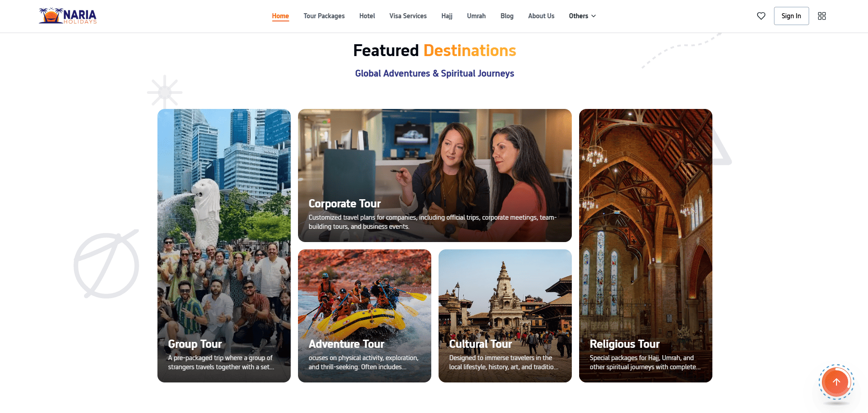Click the 'Corporate Tour' title text
Image resolution: width=868 pixels, height=413 pixels.
click(x=345, y=204)
